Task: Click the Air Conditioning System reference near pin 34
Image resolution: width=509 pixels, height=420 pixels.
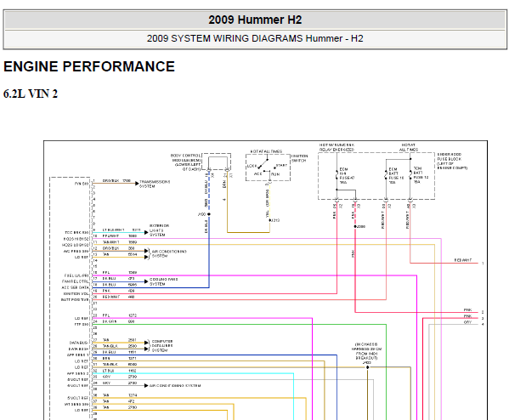Action: pos(175,386)
